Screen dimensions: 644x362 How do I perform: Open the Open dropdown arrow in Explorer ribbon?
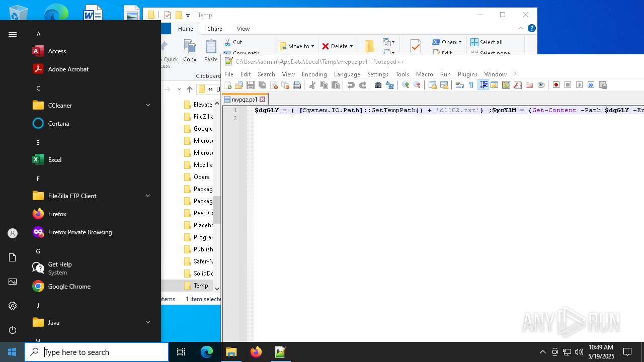point(460,42)
